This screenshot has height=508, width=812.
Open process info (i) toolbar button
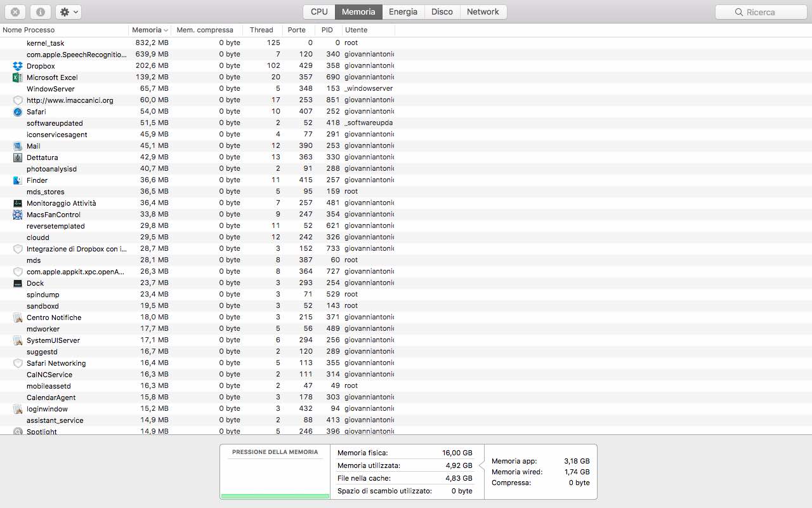pos(41,12)
